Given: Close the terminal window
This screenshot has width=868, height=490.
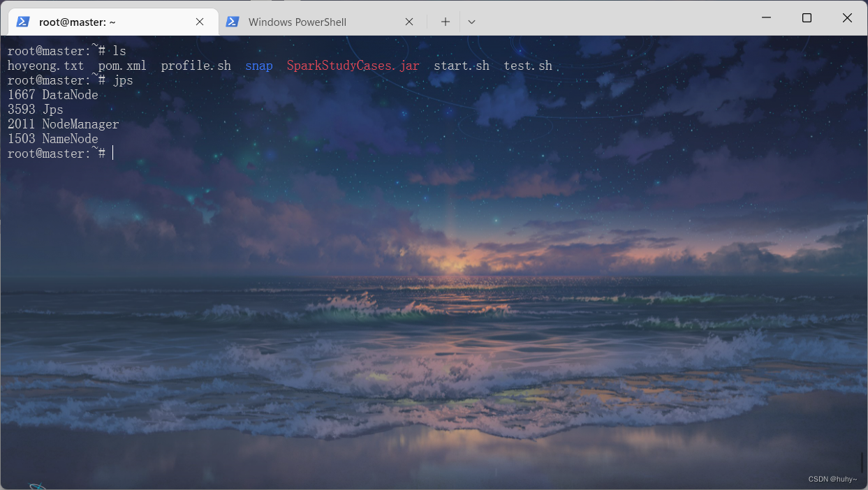Looking at the screenshot, I should [847, 18].
